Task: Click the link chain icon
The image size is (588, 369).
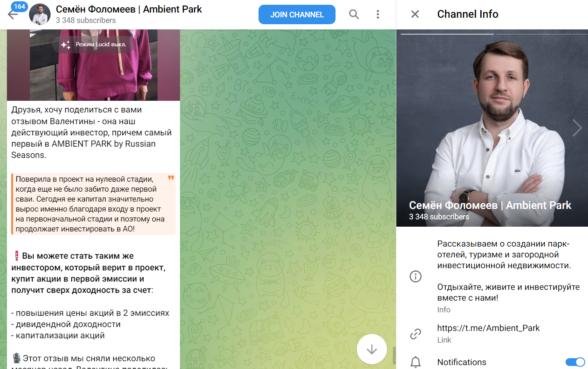Action: (415, 334)
